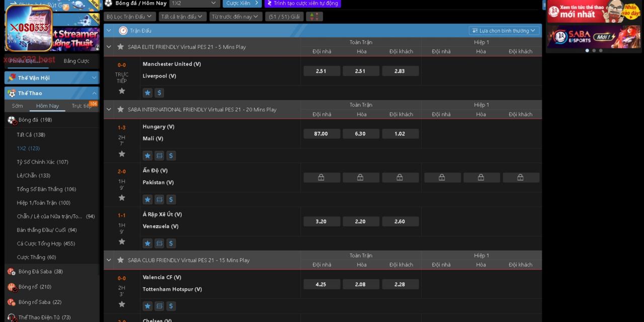
Task: Open the Bộ Lọc Trận Đấu dropdown
Action: tap(129, 17)
